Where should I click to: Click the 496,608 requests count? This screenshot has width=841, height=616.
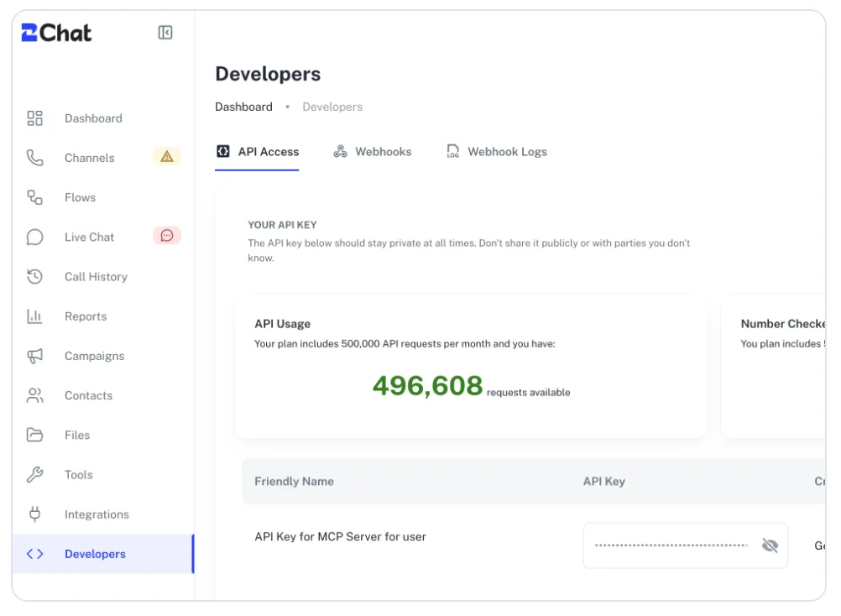(427, 385)
